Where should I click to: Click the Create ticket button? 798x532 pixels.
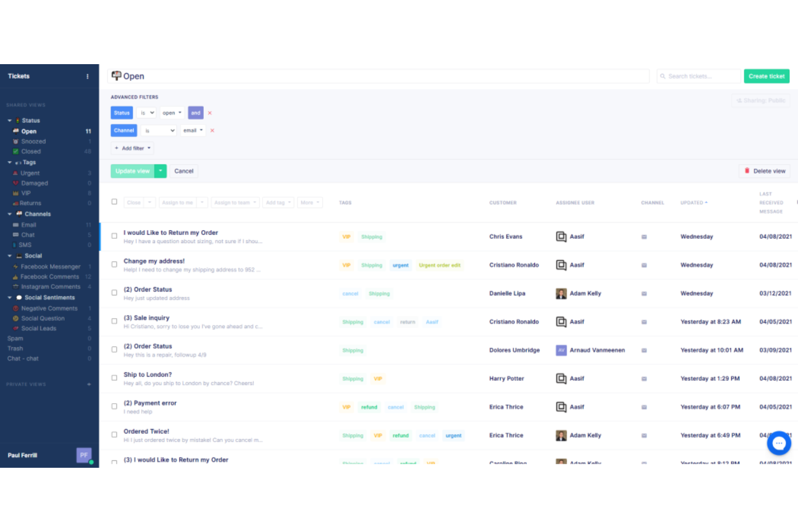click(x=766, y=76)
